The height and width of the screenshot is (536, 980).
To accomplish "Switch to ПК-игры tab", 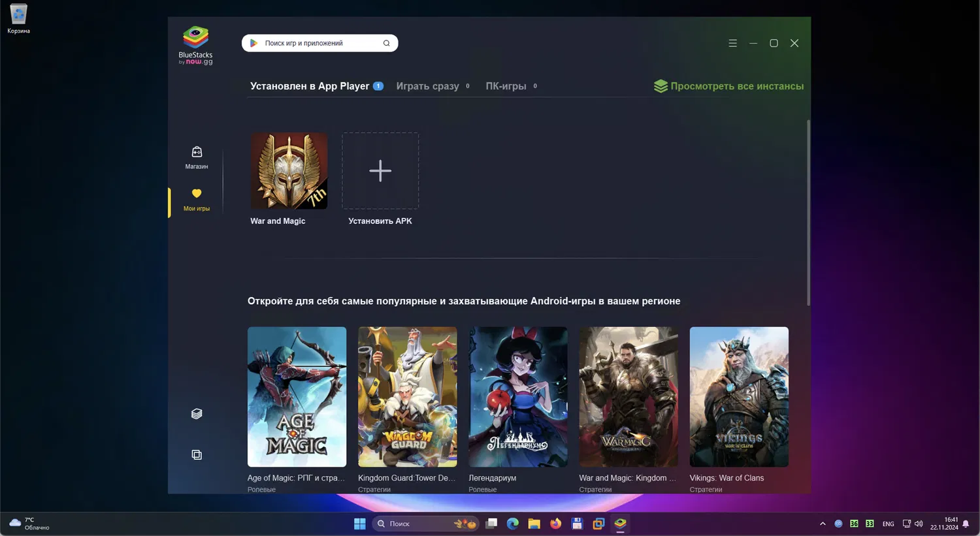I will (x=506, y=86).
